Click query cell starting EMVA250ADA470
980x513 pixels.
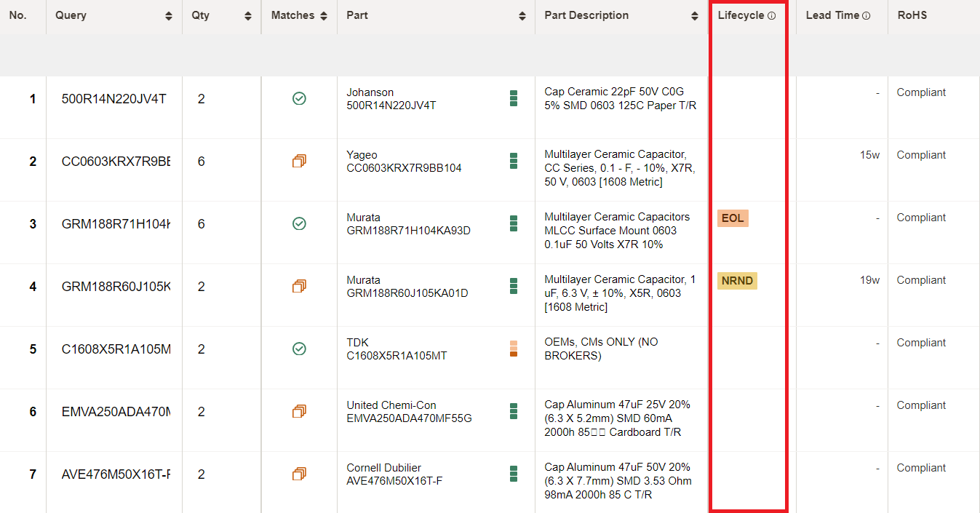click(x=116, y=412)
